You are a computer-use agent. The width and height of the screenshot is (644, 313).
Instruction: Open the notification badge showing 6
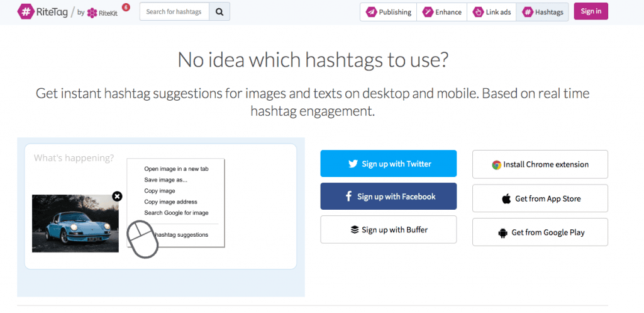pos(126,7)
